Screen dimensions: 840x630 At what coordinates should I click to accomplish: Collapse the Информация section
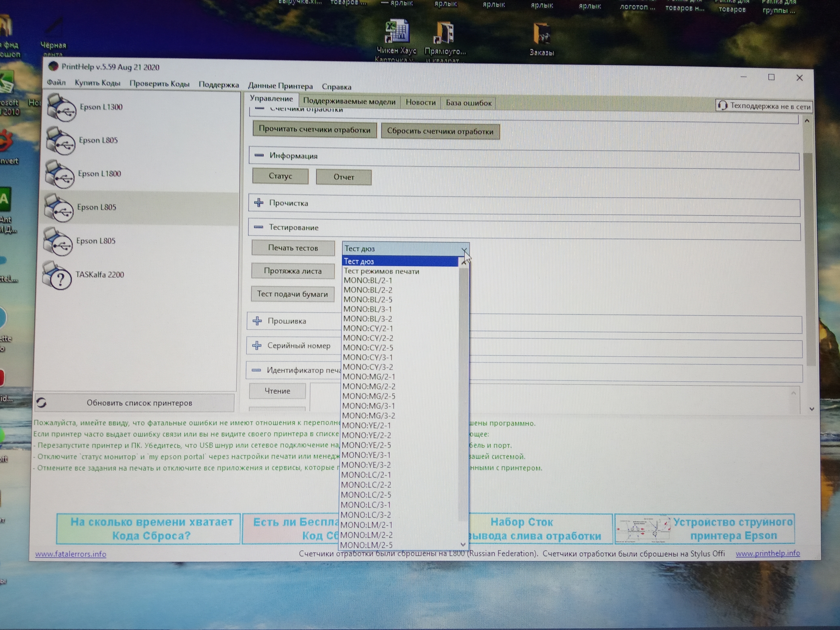pyautogui.click(x=259, y=155)
